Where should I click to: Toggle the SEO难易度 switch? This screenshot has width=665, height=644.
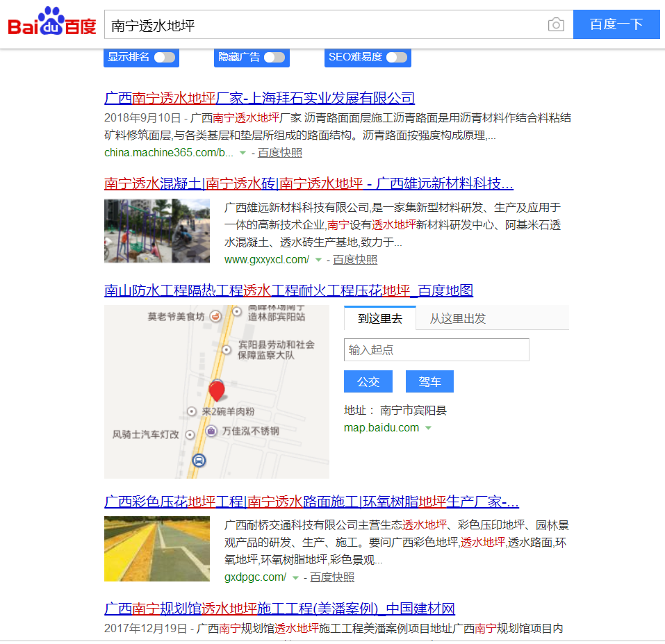[x=397, y=57]
